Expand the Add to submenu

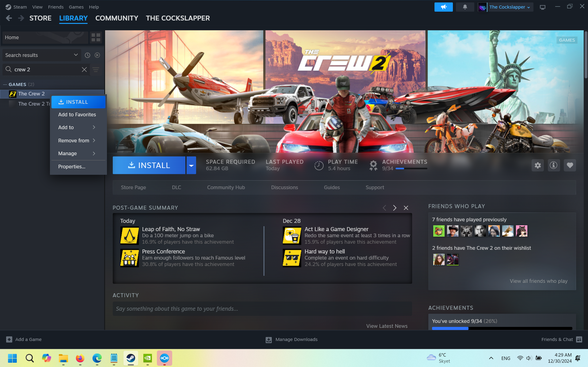[78, 127]
